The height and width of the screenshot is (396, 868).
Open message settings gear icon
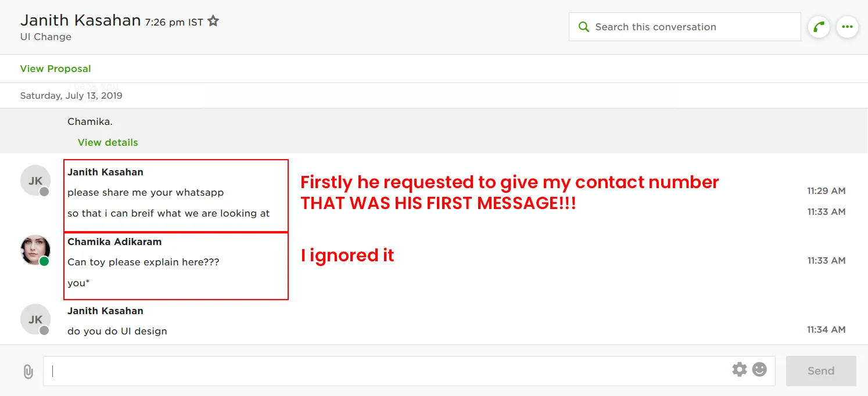pyautogui.click(x=739, y=369)
